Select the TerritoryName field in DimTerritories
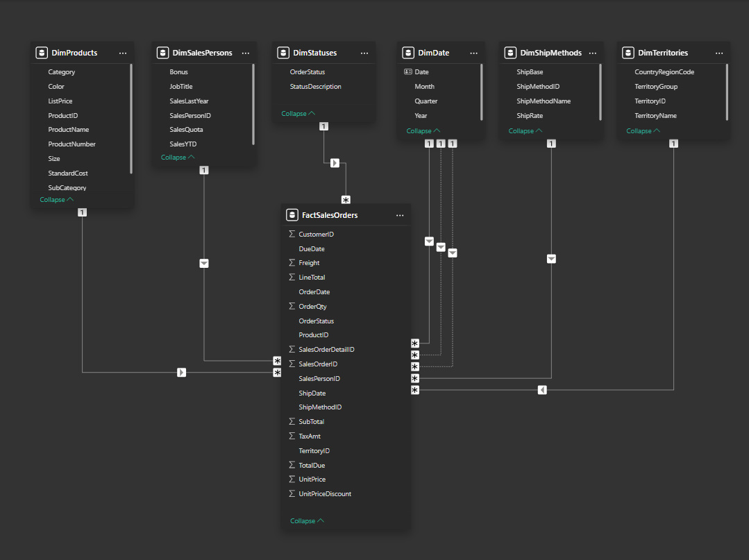Screen dimensions: 749x560 point(656,115)
